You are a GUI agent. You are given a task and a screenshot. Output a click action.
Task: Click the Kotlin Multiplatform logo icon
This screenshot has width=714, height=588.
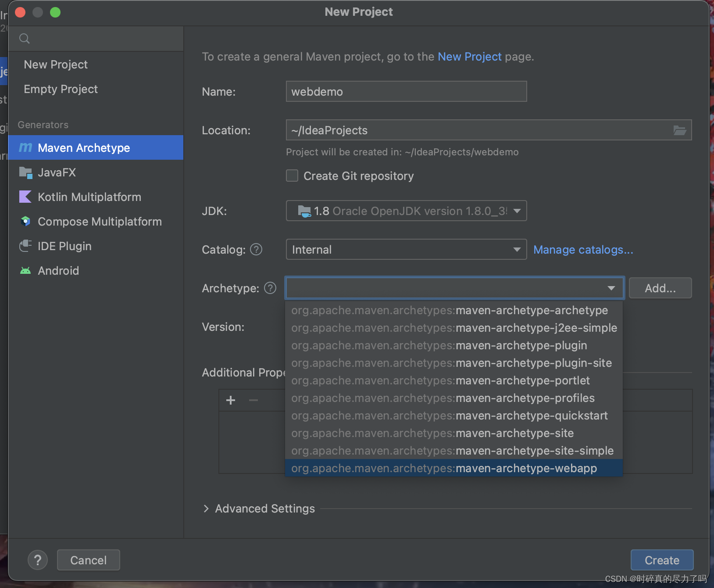click(25, 197)
